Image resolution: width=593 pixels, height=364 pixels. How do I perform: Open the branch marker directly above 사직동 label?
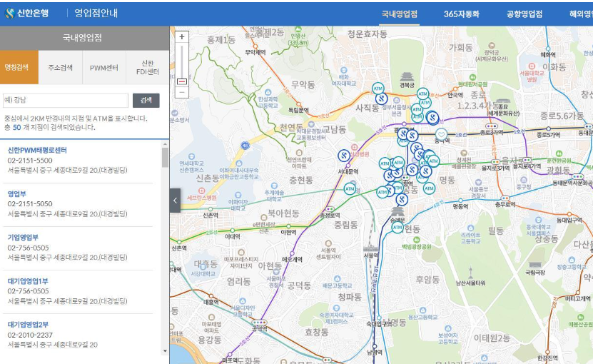point(382,99)
